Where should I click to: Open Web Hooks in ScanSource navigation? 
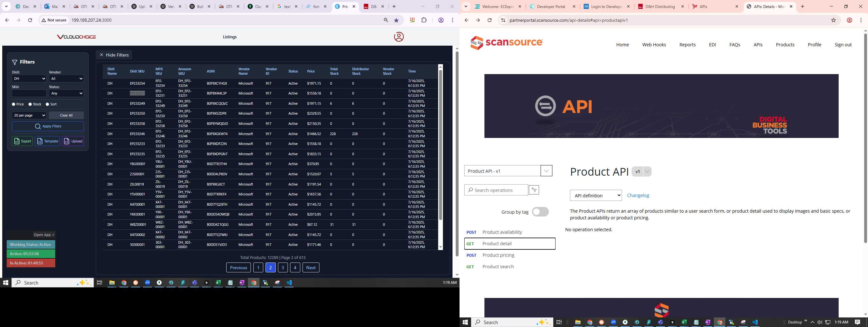coord(654,44)
